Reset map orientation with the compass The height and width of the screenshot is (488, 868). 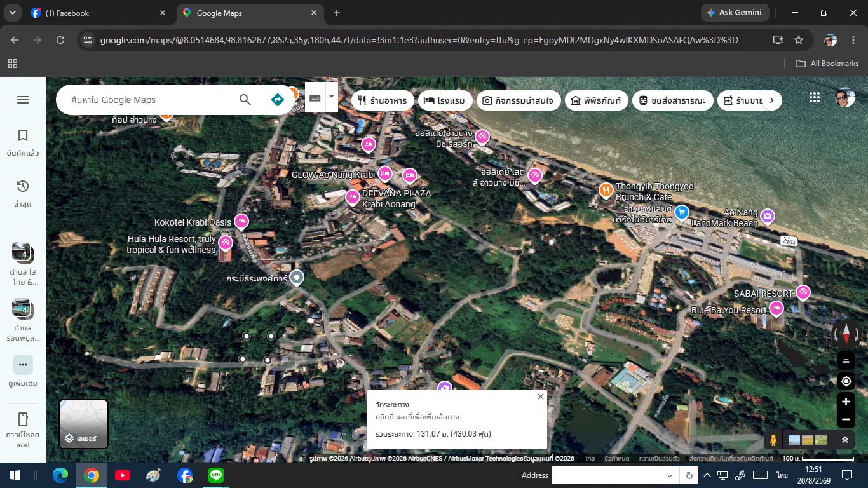pyautogui.click(x=846, y=333)
